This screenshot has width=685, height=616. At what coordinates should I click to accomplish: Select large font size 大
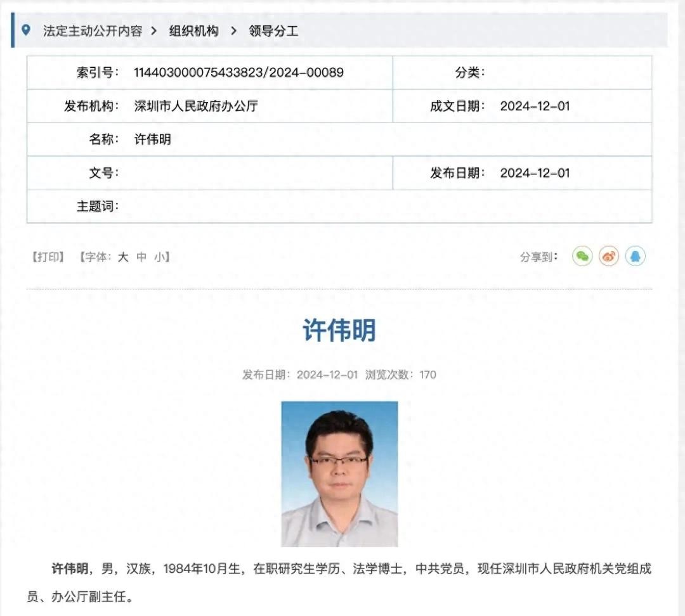[x=123, y=257]
